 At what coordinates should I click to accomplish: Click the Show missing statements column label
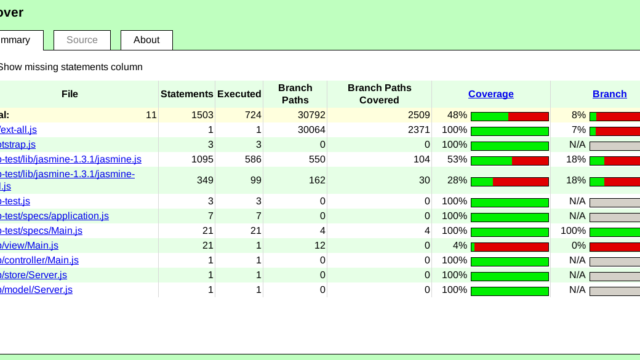tap(71, 67)
